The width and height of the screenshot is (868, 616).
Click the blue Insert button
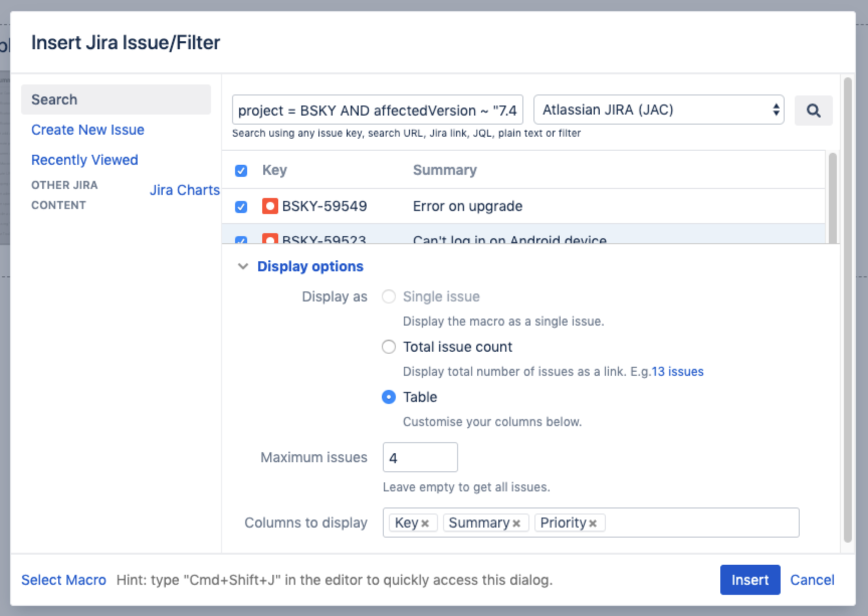click(749, 580)
